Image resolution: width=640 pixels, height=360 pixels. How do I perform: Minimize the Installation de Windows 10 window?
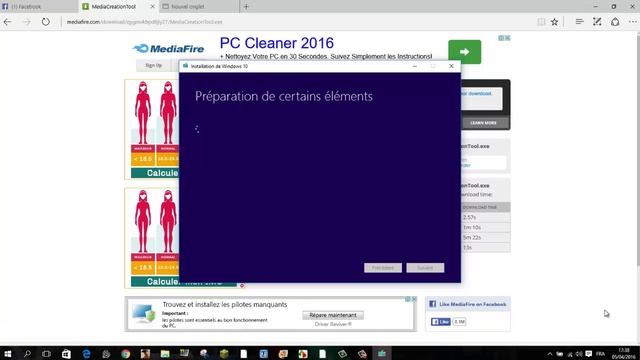pos(415,66)
